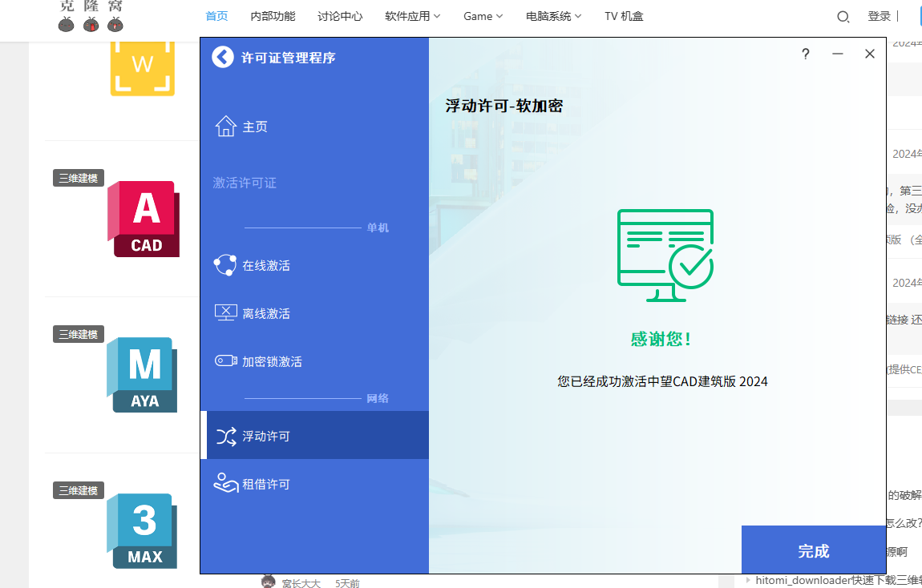
Task: Expand the 电脑系统 dropdown menu
Action: pos(554,17)
